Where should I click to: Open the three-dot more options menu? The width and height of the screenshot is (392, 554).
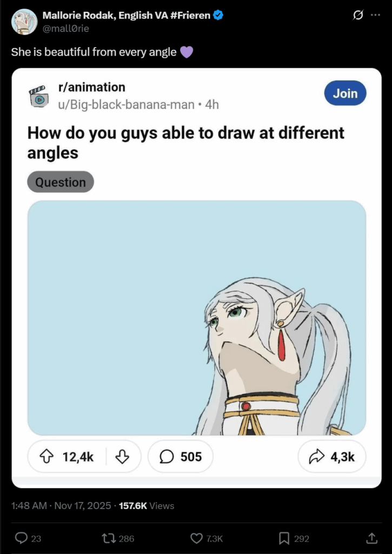[x=375, y=16]
